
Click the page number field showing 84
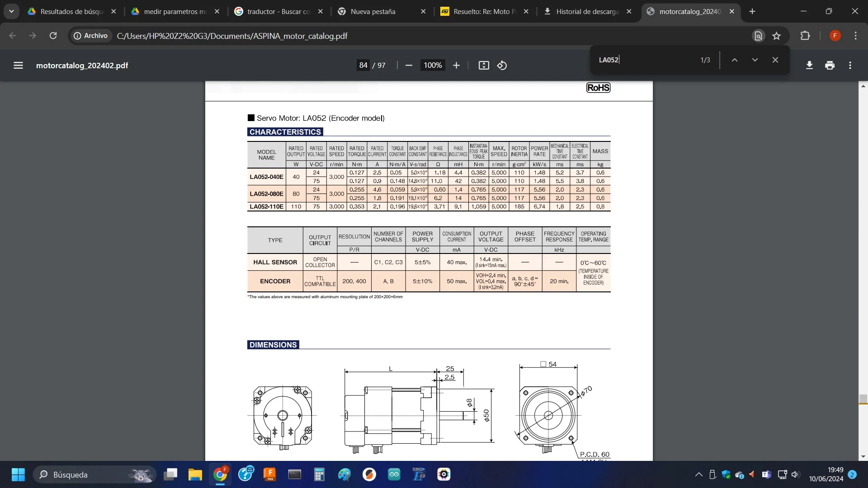363,66
